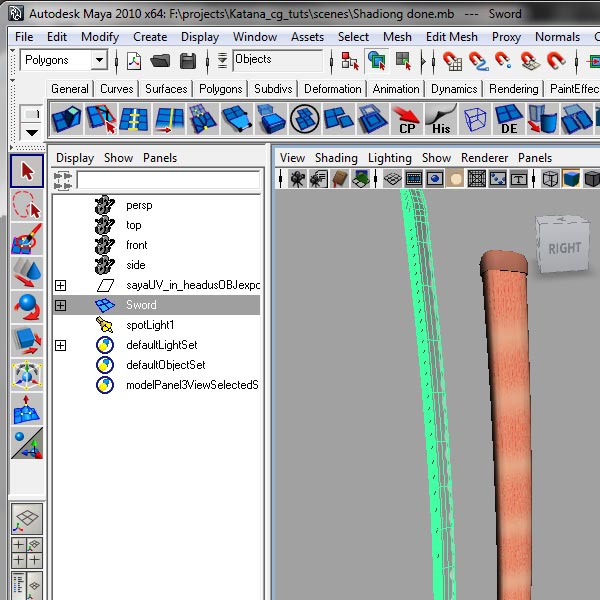600x600 pixels.
Task: Click the wireframe cube shelf icon
Action: coord(475,119)
